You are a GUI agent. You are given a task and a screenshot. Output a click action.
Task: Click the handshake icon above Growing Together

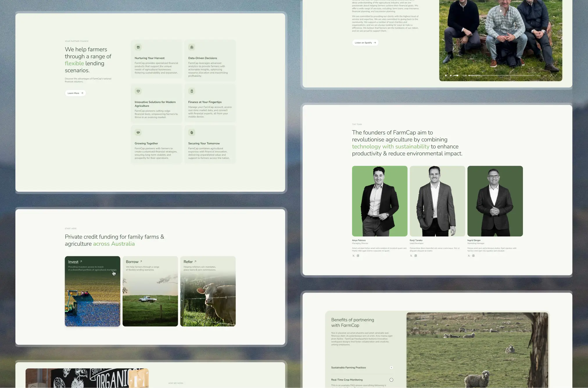pyautogui.click(x=138, y=133)
